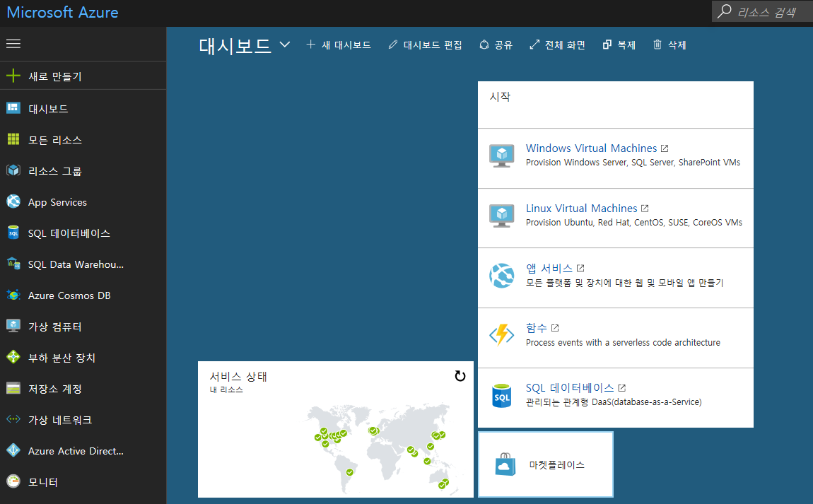This screenshot has height=504, width=813.
Task: Click the magnifier icon in search box
Action: (725, 11)
